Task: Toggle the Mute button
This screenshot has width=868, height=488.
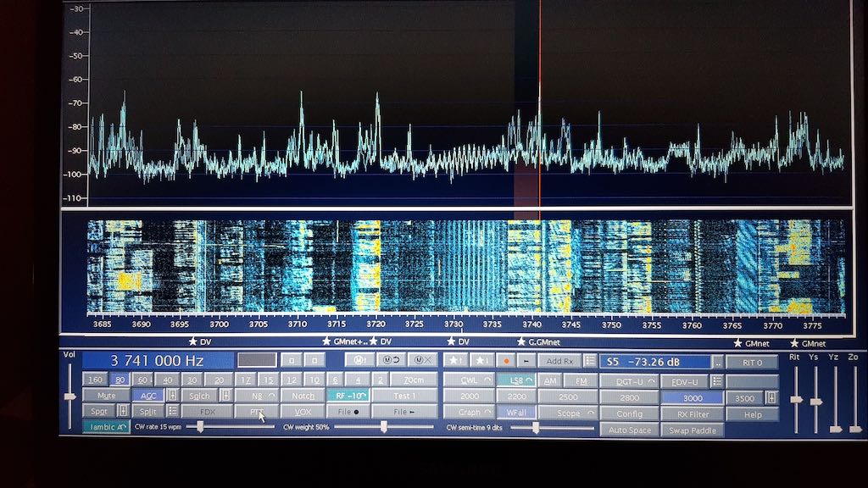Action: click(106, 396)
